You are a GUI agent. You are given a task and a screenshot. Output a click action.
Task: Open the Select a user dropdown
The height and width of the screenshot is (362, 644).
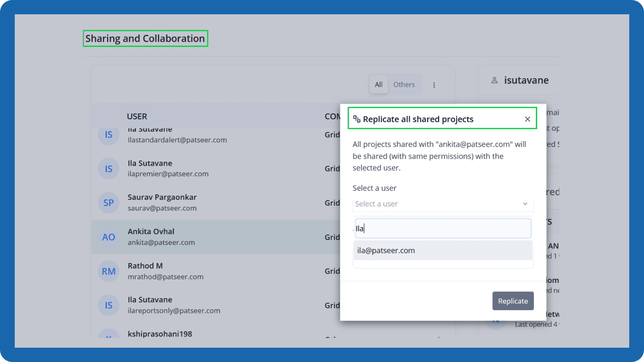coord(443,204)
